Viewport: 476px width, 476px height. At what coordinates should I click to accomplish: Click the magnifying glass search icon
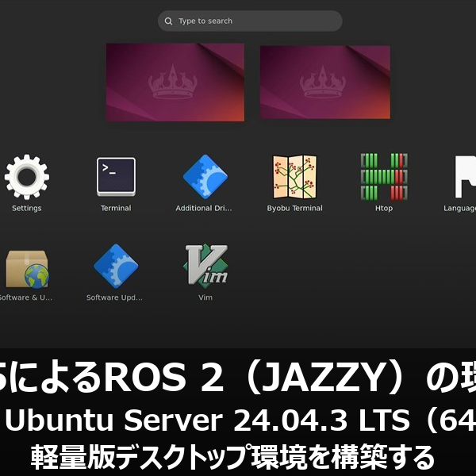(168, 21)
